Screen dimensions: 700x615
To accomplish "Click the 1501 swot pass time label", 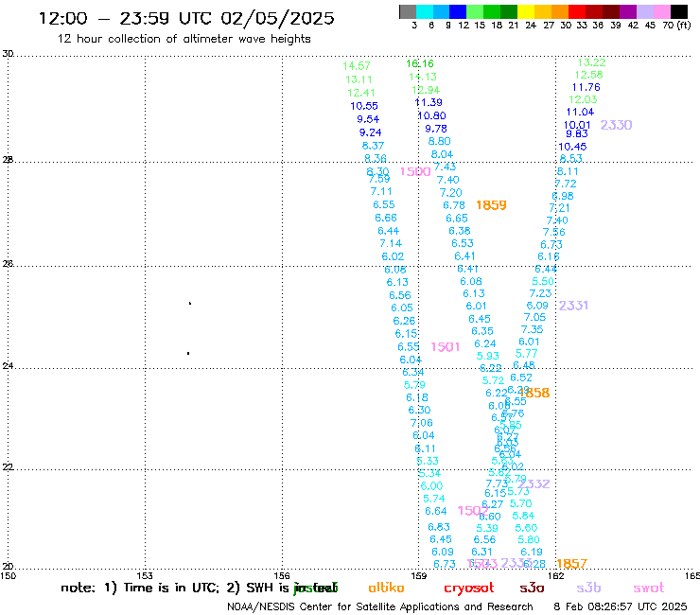I will [446, 347].
